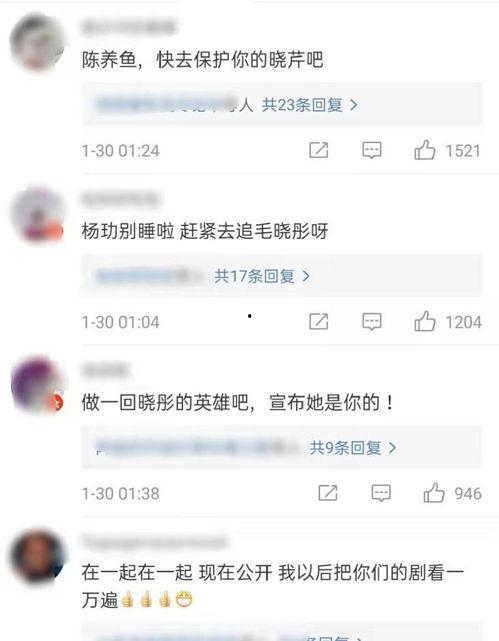Image resolution: width=499 pixels, height=641 pixels.
Task: Like the comment with 946 likes
Action: click(x=434, y=493)
